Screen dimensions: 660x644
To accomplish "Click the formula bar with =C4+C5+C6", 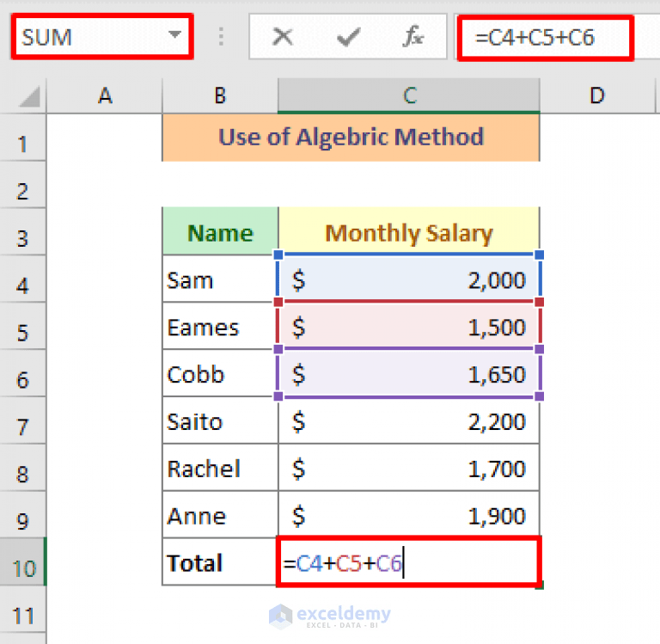I will point(546,38).
